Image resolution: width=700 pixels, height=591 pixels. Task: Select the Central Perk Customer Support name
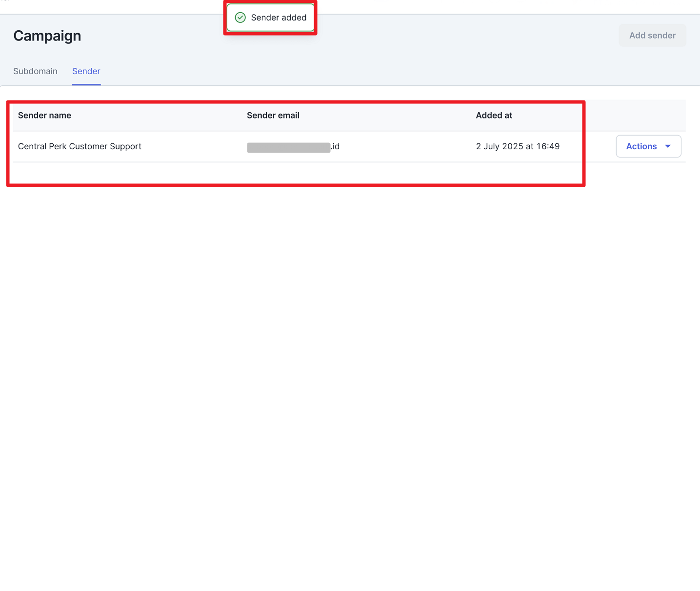(x=80, y=146)
